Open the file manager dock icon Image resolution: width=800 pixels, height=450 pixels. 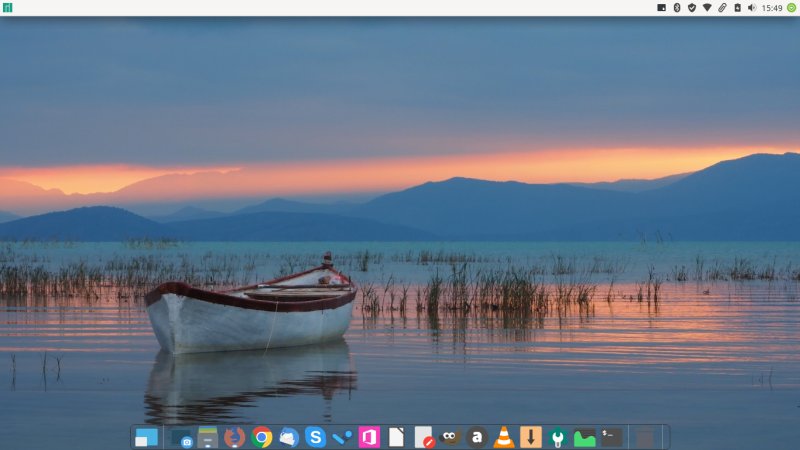208,437
